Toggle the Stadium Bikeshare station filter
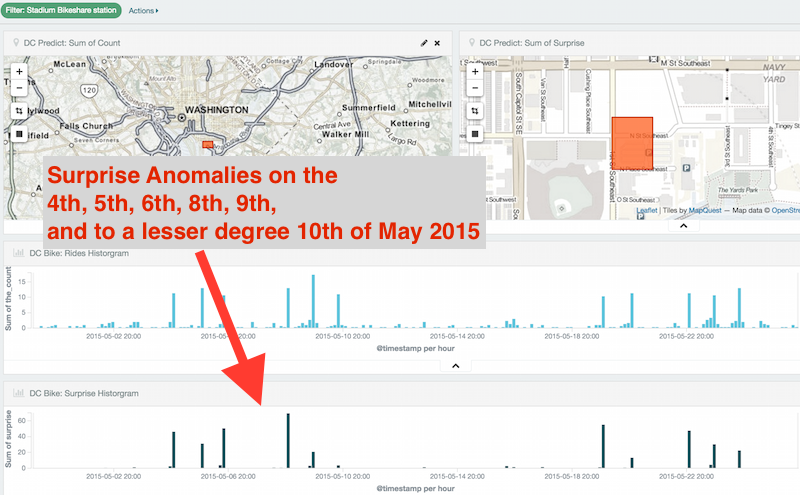The image size is (800, 495). [61, 10]
